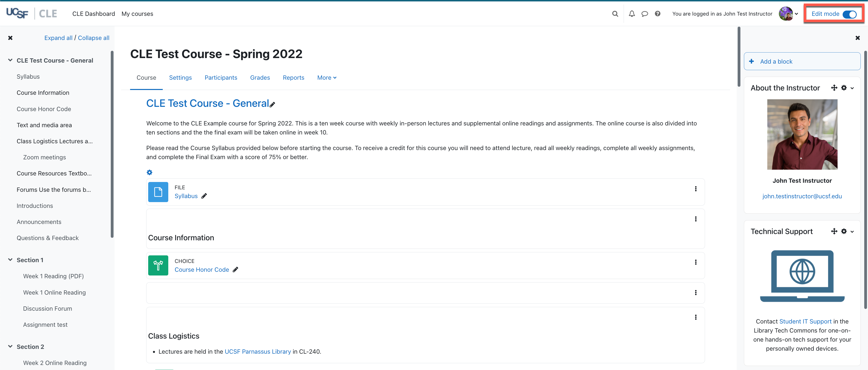Screen dimensions: 868x370
Task: Edit CLE Test Course - General title pencil
Action: [x=272, y=105]
